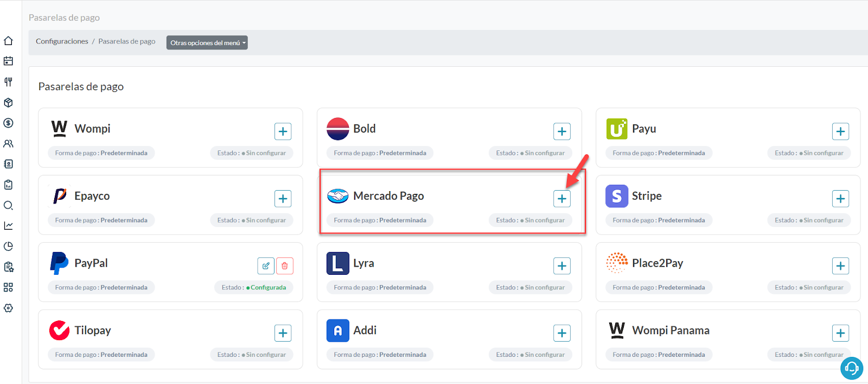Delete the PayPal gateway configuration

point(285,266)
